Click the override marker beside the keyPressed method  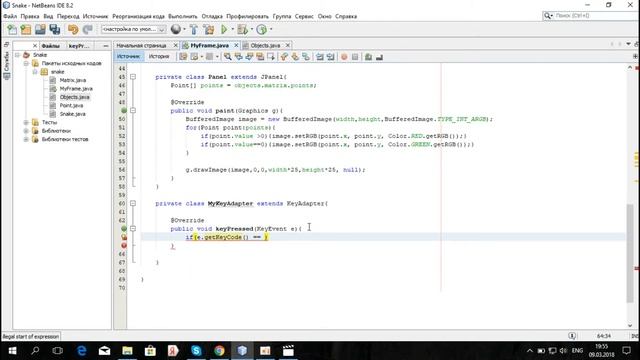(124, 229)
